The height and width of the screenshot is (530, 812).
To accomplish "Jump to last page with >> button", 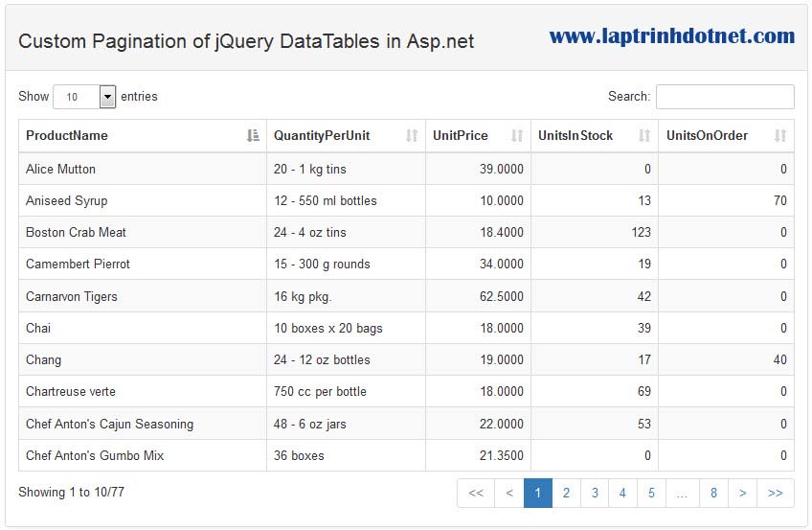I will pos(776,493).
